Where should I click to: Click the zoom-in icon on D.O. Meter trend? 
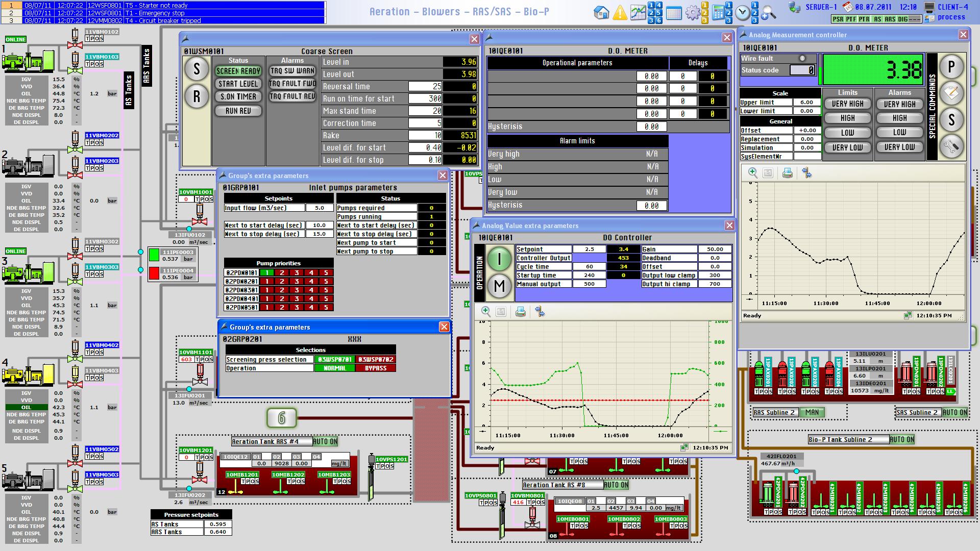(x=752, y=172)
